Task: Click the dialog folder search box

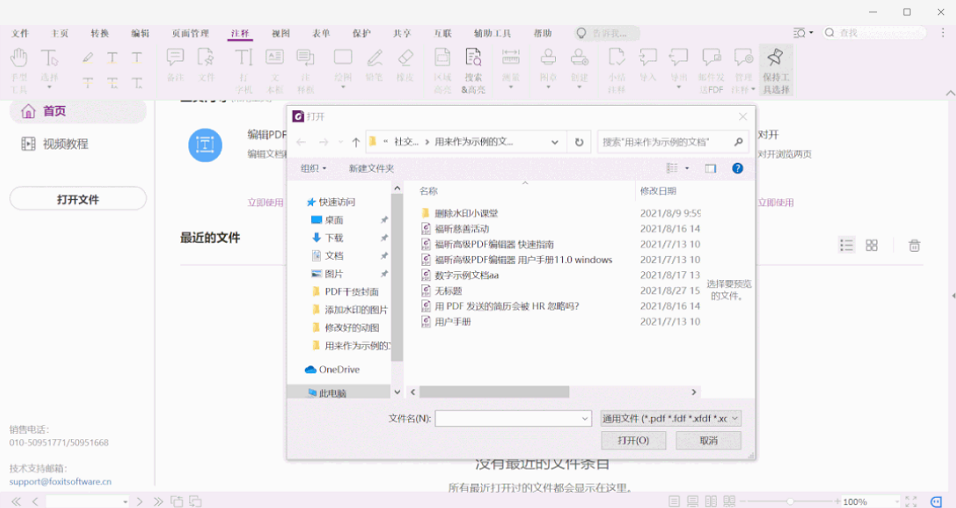Action: click(x=673, y=142)
